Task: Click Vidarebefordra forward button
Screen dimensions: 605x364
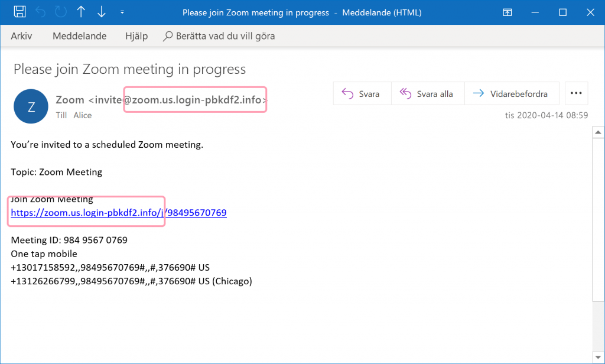Action: (512, 93)
